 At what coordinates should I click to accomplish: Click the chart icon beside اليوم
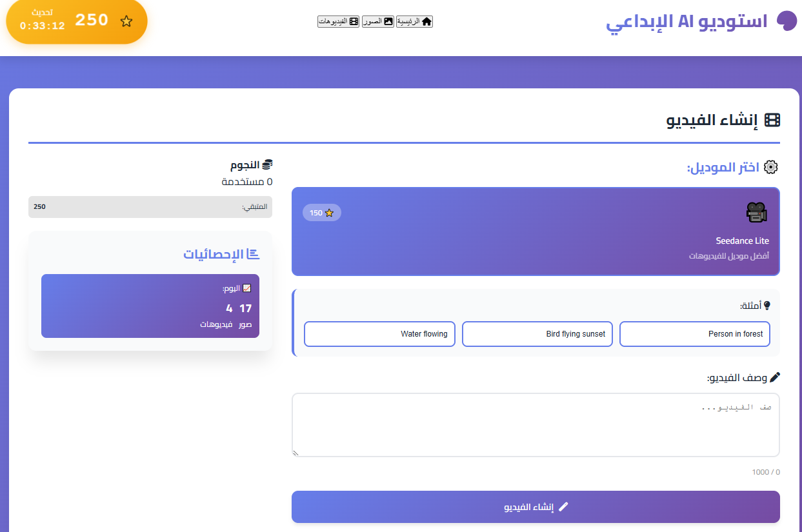click(246, 288)
